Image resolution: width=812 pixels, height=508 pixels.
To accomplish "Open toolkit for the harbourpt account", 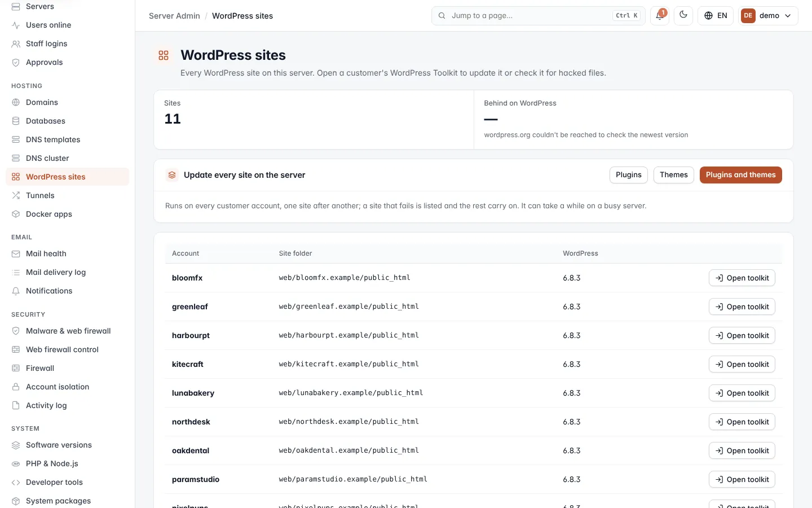I will (x=742, y=335).
